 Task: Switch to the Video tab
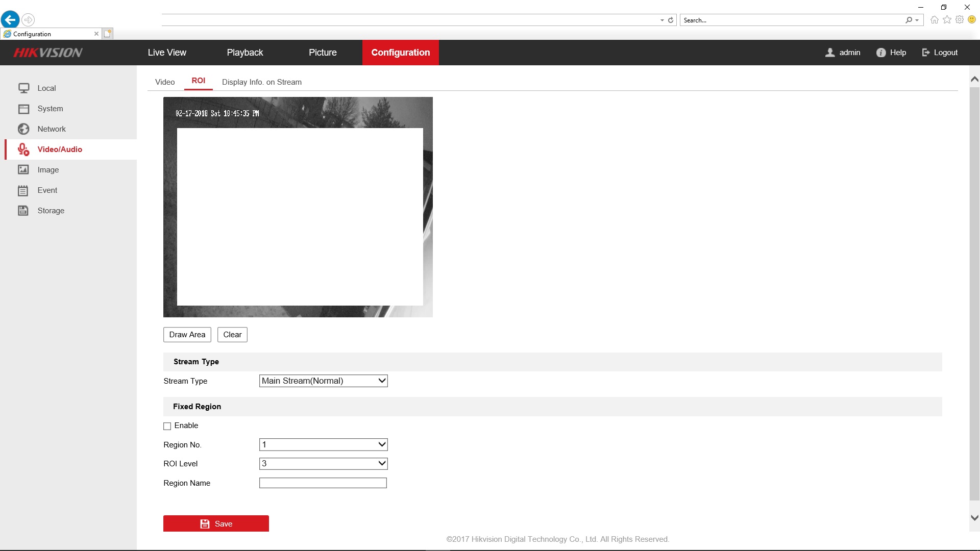pos(165,82)
